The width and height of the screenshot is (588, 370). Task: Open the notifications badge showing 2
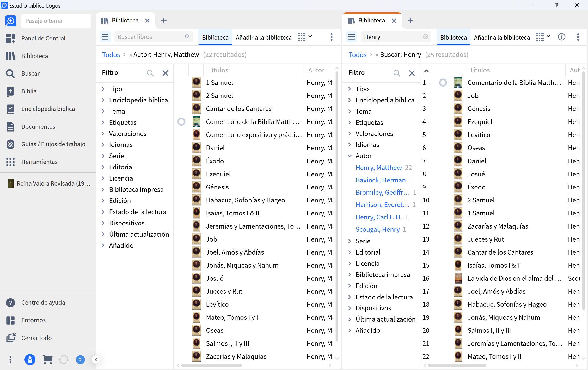(80, 360)
